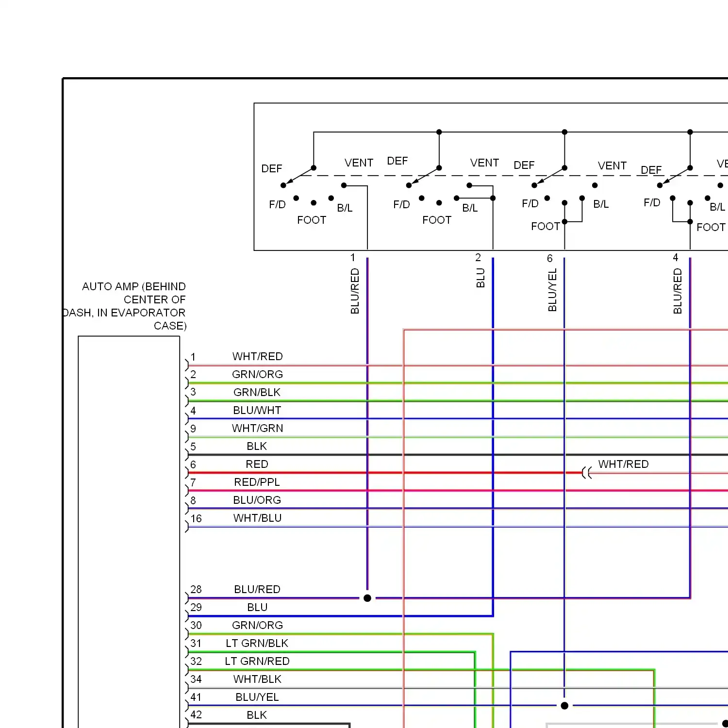Click the BLU/WHT wire color label

point(257,411)
